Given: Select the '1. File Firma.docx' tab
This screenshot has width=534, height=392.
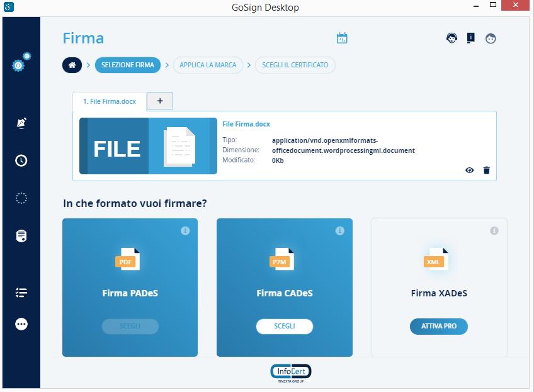Looking at the screenshot, I should (x=110, y=101).
